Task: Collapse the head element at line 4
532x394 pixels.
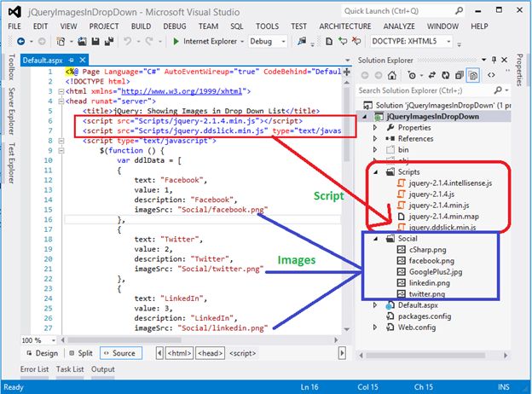Action: (x=61, y=101)
